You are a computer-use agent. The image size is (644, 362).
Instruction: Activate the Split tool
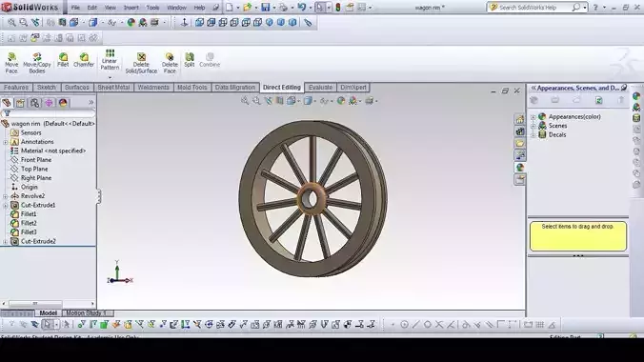(190, 60)
